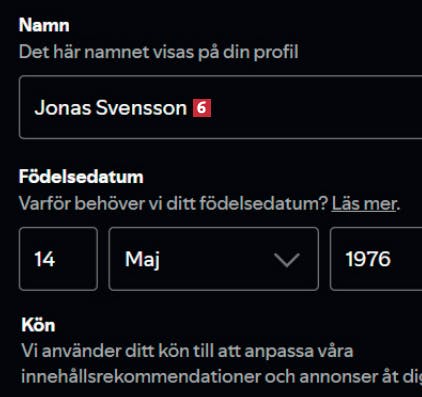Select the Maj month combo box
This screenshot has width=422, height=397.
click(x=213, y=259)
